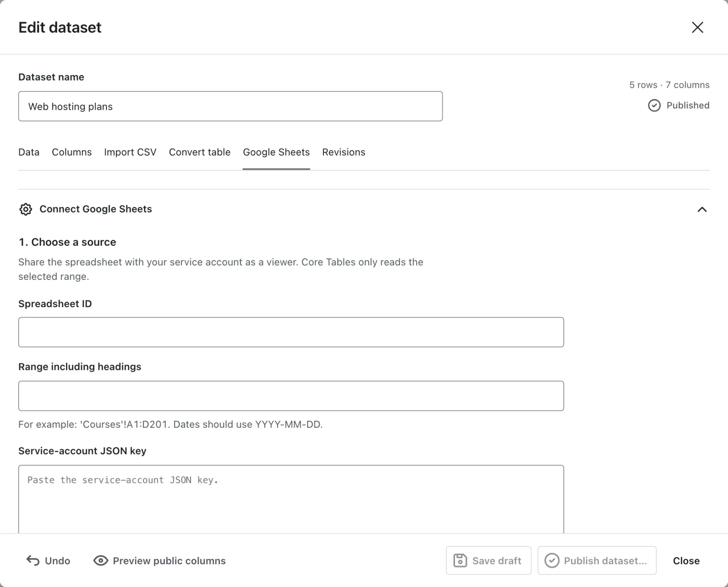Focus the Dataset name input field
The height and width of the screenshot is (587, 728).
(230, 106)
